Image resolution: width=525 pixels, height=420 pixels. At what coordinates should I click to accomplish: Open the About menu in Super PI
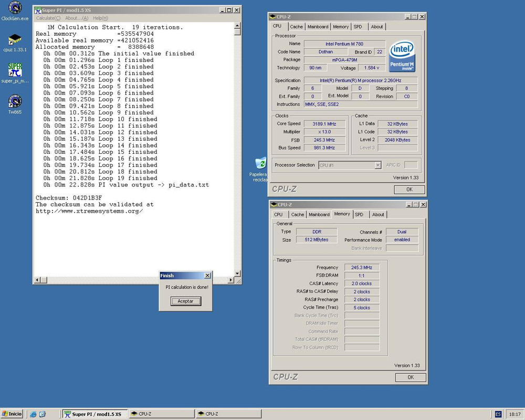click(x=77, y=18)
